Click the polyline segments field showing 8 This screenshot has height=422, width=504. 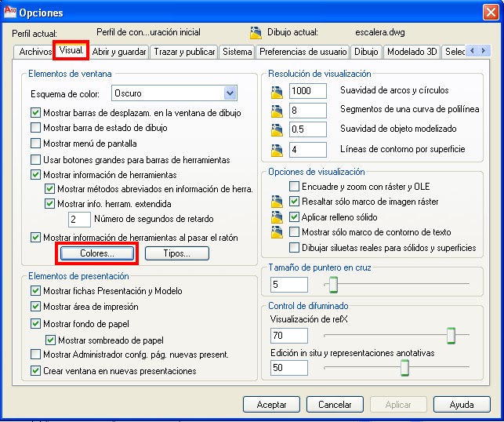pos(308,111)
